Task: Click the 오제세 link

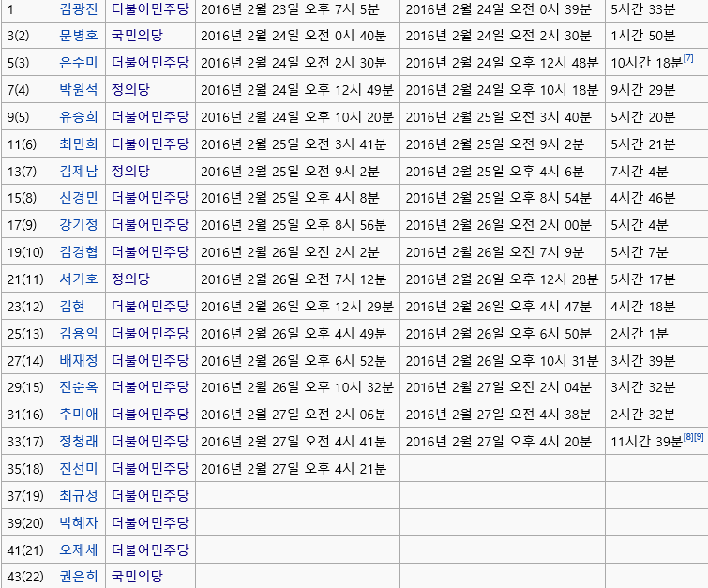Action: point(79,550)
